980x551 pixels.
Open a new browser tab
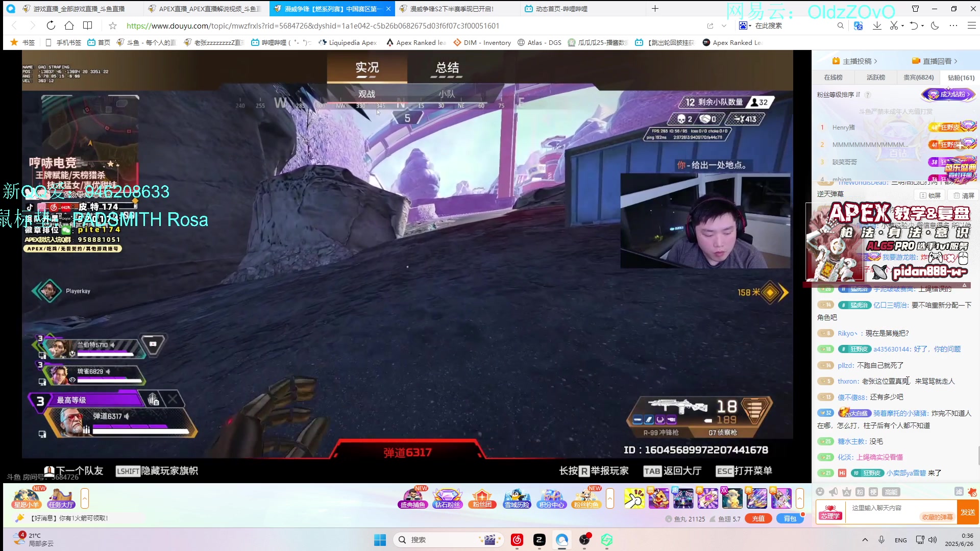pyautogui.click(x=655, y=9)
